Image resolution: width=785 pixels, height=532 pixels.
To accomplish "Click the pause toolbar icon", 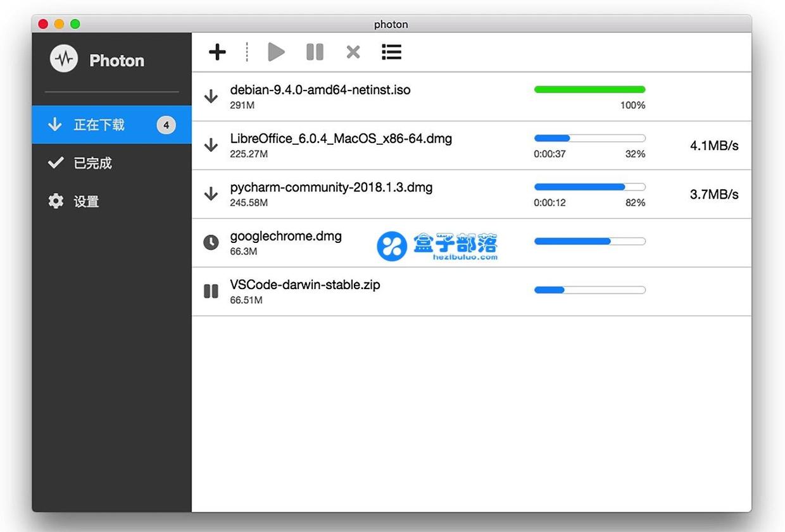I will [x=315, y=52].
